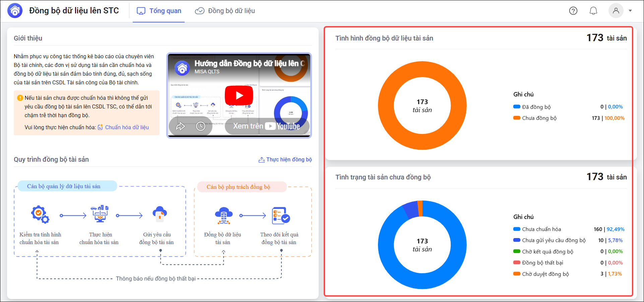Viewport: 644px width, 302px height.
Task: Switch to the Đồng bộ dữ liệu tab
Action: (x=225, y=11)
